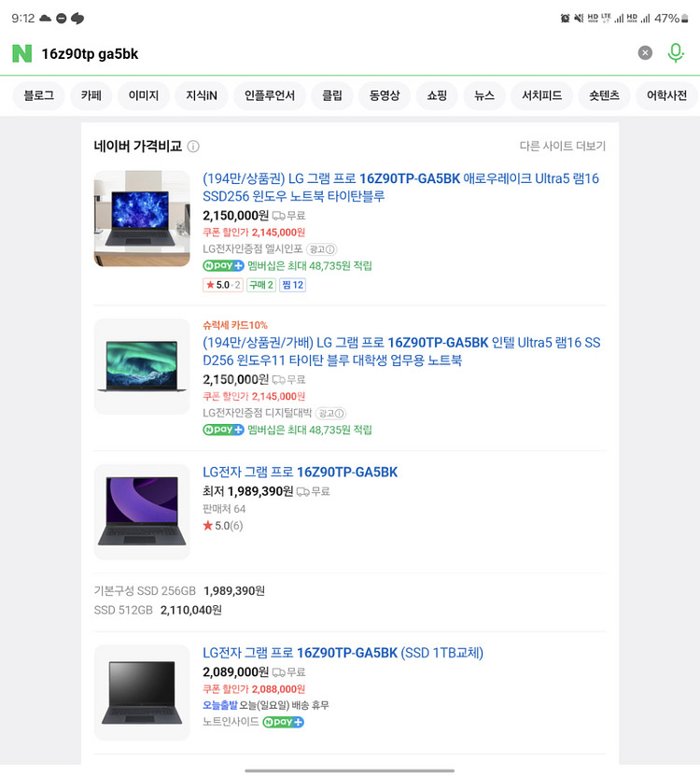Open the 동영상 tab
This screenshot has height=777, width=700.
tap(385, 95)
